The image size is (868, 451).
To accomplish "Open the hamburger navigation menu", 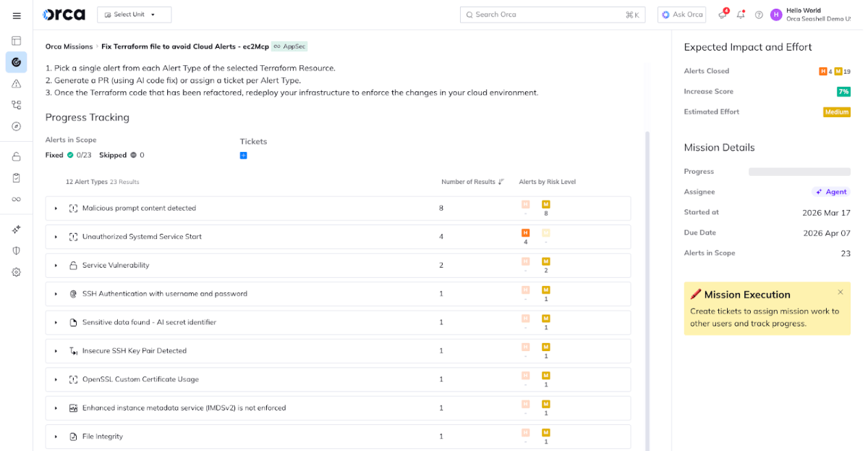I will [17, 15].
